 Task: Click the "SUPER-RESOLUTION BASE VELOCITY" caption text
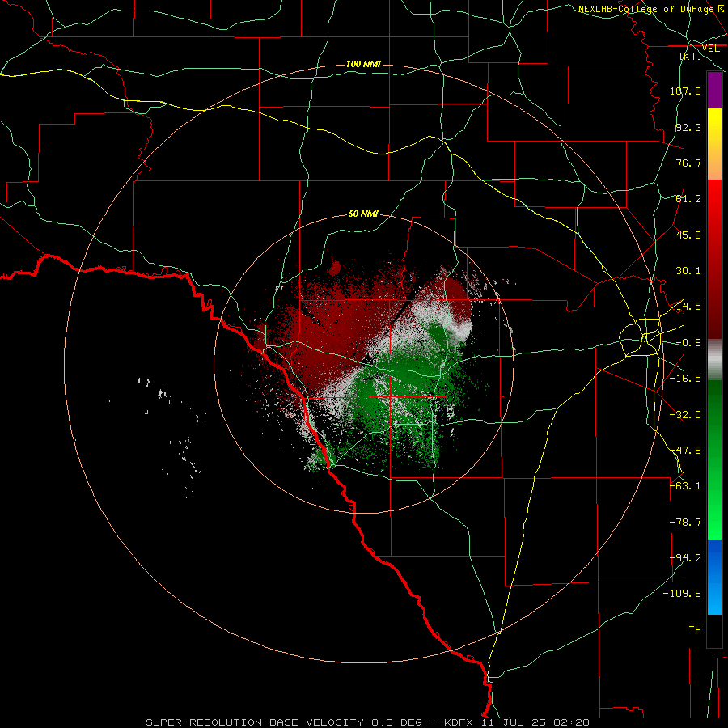(x=255, y=722)
